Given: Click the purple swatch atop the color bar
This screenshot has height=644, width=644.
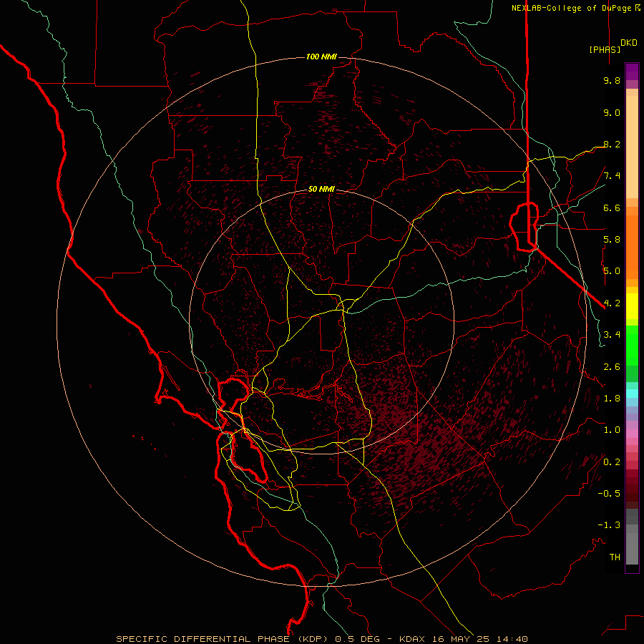Looking at the screenshot, I should pyautogui.click(x=632, y=72).
